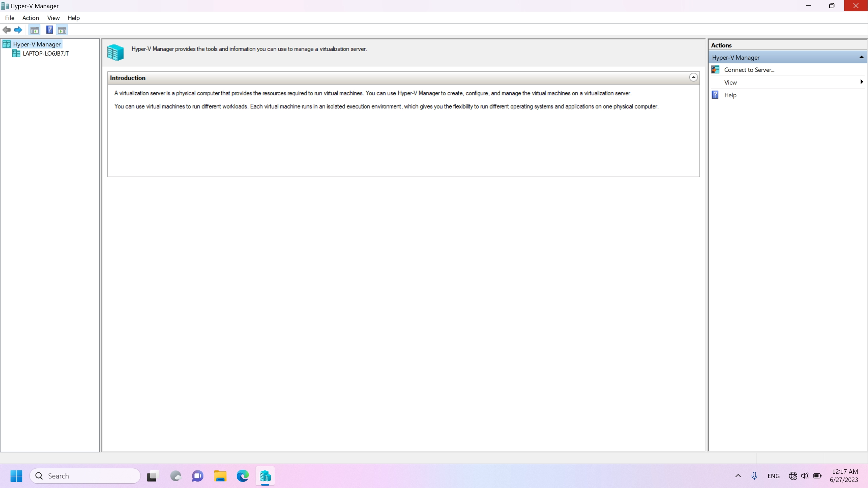Click the ENG language indicator

pos(773,476)
